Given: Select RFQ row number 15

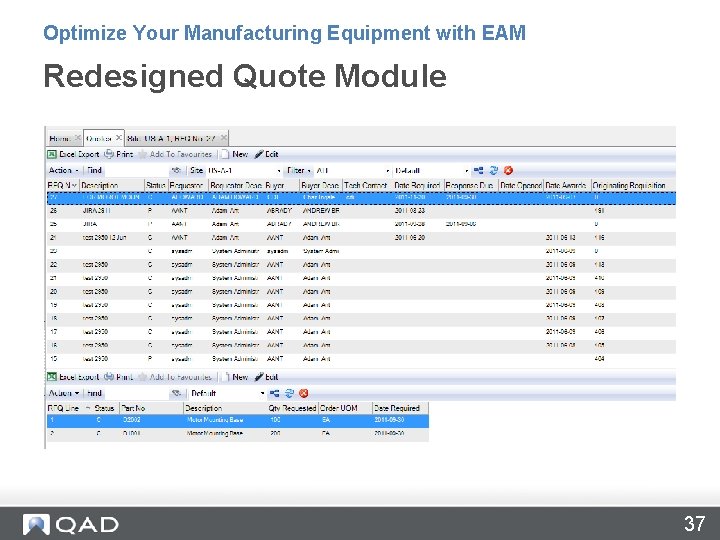Looking at the screenshot, I should click(x=361, y=359).
